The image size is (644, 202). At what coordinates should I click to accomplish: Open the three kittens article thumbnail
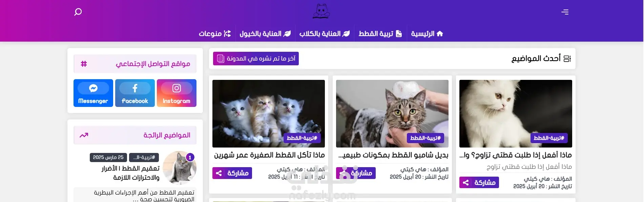click(x=269, y=114)
